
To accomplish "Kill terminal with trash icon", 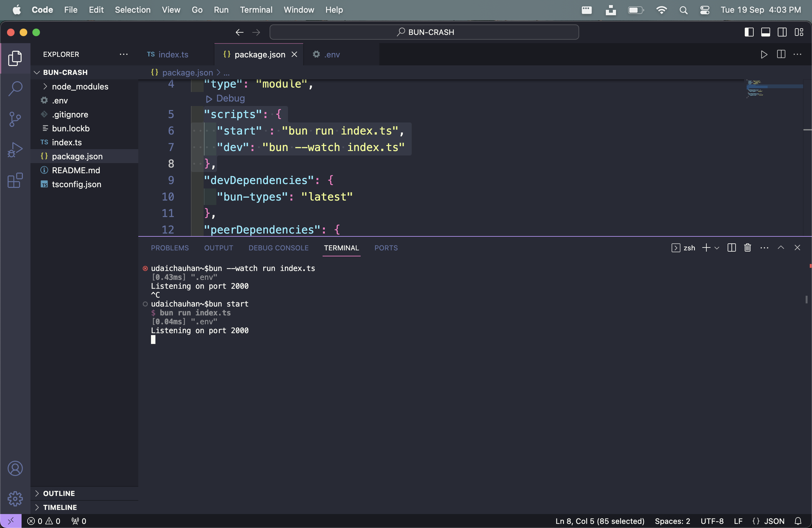I will (x=747, y=247).
